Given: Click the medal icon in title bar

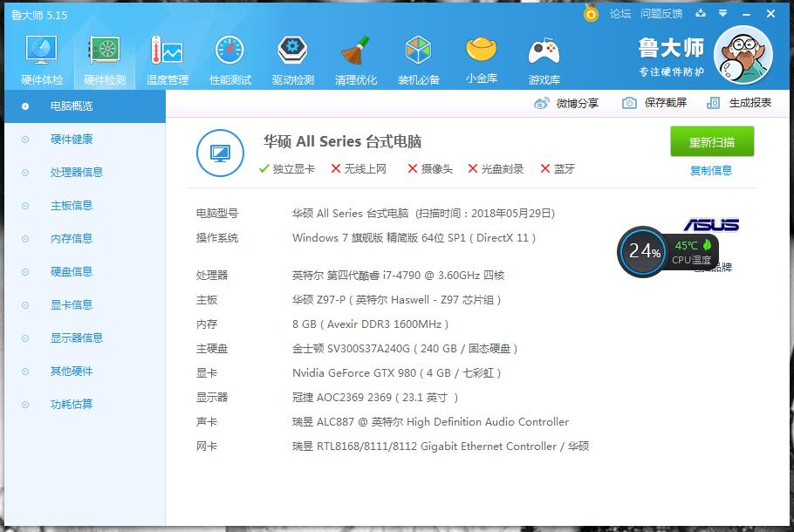Looking at the screenshot, I should coord(591,13).
